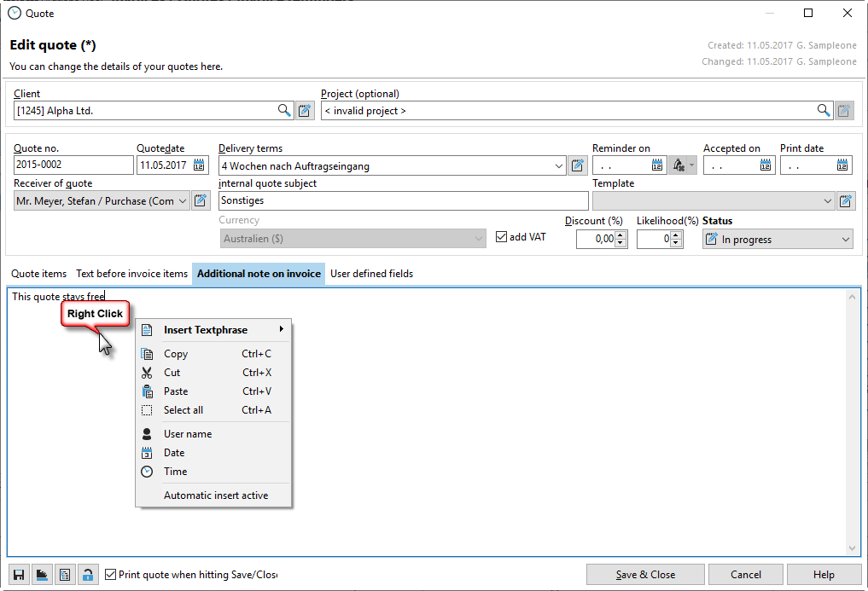868x591 pixels.
Task: Click the padlock icon in bottom toolbar
Action: (x=87, y=575)
